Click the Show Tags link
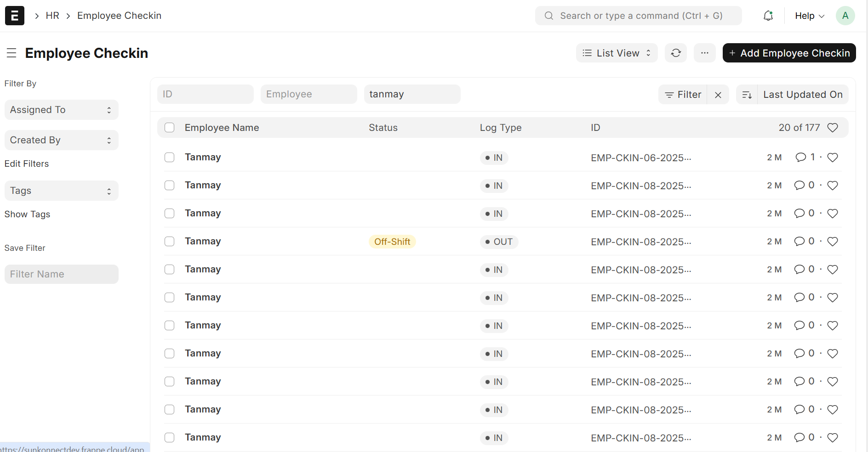This screenshot has width=868, height=452. 27,214
